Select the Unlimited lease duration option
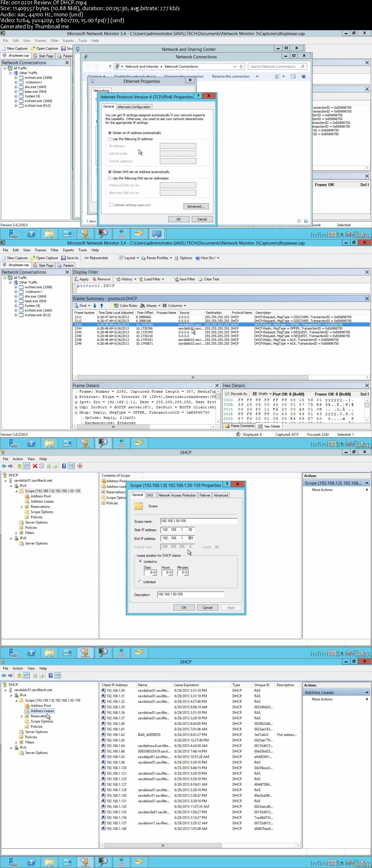The width and height of the screenshot is (372, 868). (140, 582)
